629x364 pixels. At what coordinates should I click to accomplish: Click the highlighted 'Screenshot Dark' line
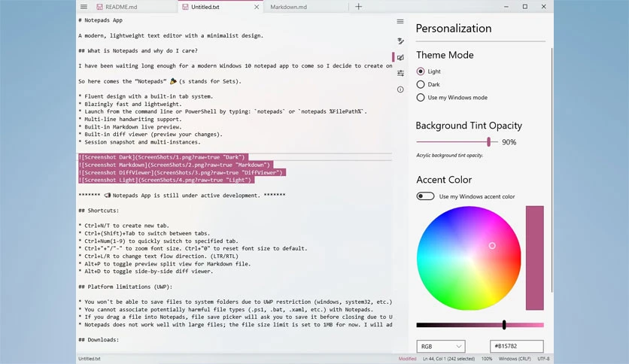click(163, 157)
